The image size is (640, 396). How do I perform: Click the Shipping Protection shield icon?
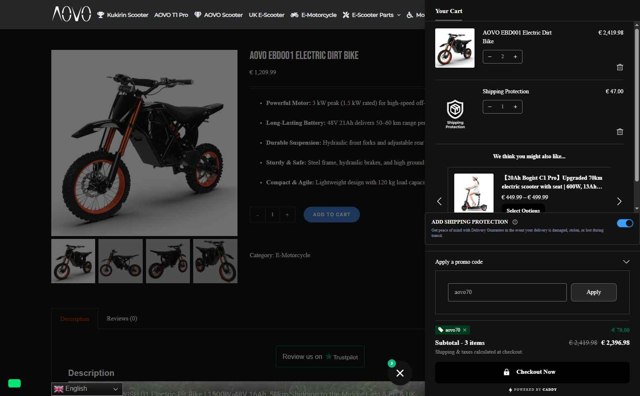pos(455,113)
